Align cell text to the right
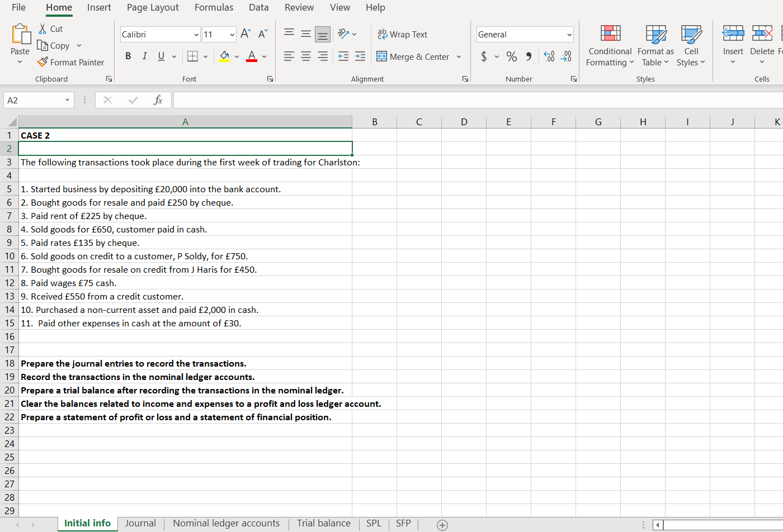Screen dimensions: 783x532 323,56
